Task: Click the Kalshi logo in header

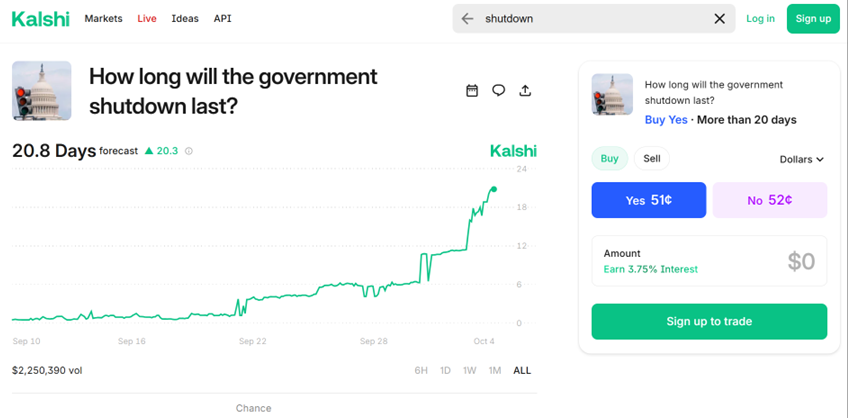Action: pyautogui.click(x=41, y=18)
